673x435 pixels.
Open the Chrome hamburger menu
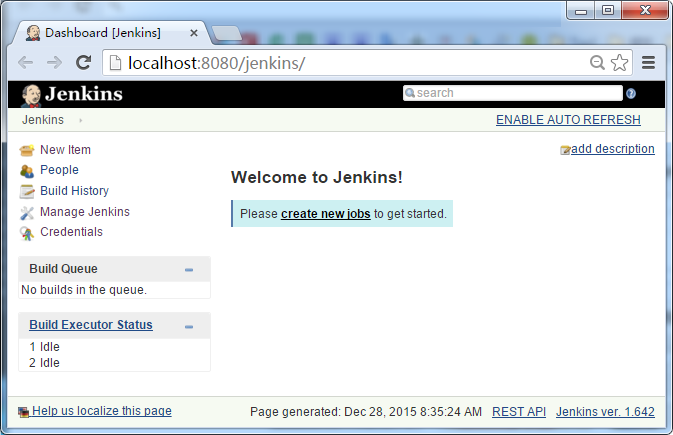(648, 63)
